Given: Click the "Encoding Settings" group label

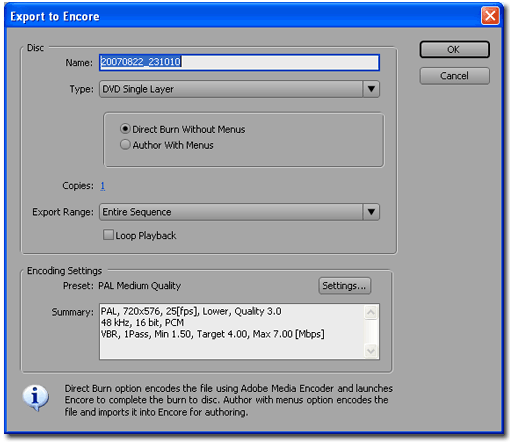Looking at the screenshot, I should pos(64,271).
